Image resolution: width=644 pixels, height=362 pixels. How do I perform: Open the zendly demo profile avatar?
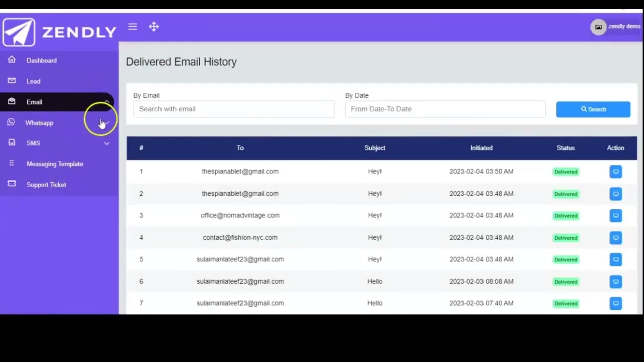click(598, 27)
